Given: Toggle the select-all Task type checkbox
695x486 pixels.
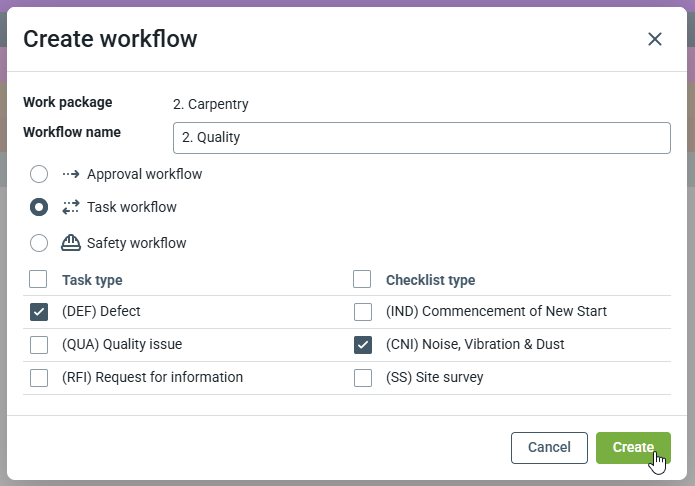Looking at the screenshot, I should (39, 279).
